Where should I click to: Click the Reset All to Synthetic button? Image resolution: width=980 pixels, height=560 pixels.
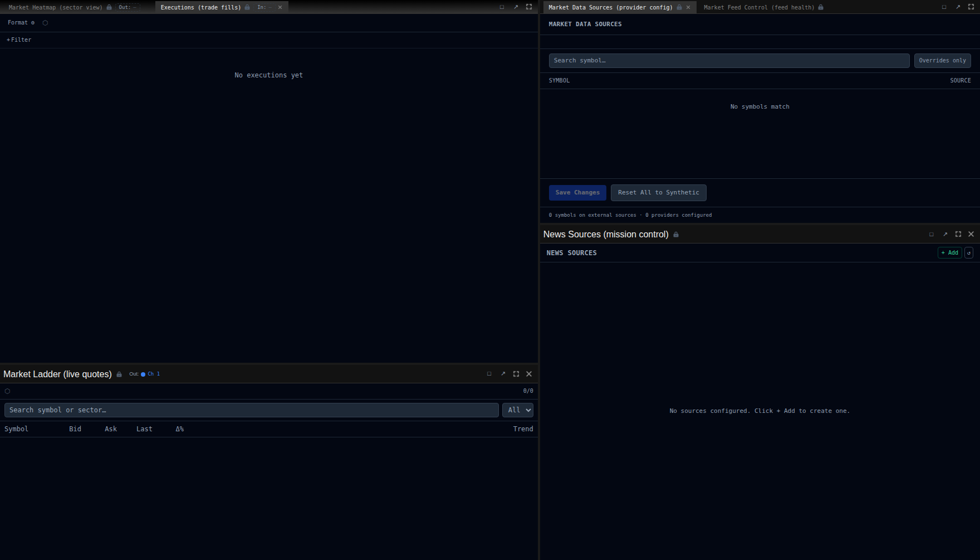pos(658,193)
